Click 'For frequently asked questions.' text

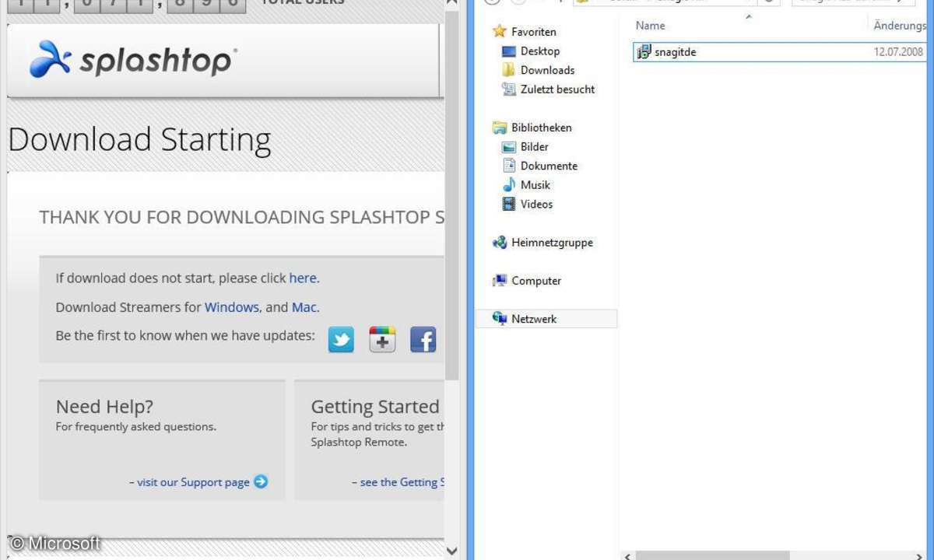pos(136,426)
